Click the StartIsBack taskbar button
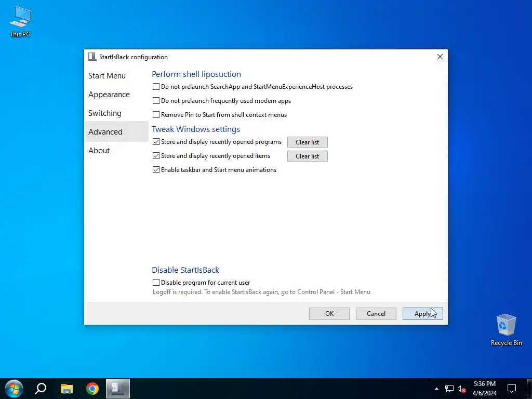Image resolution: width=532 pixels, height=399 pixels. click(x=118, y=389)
